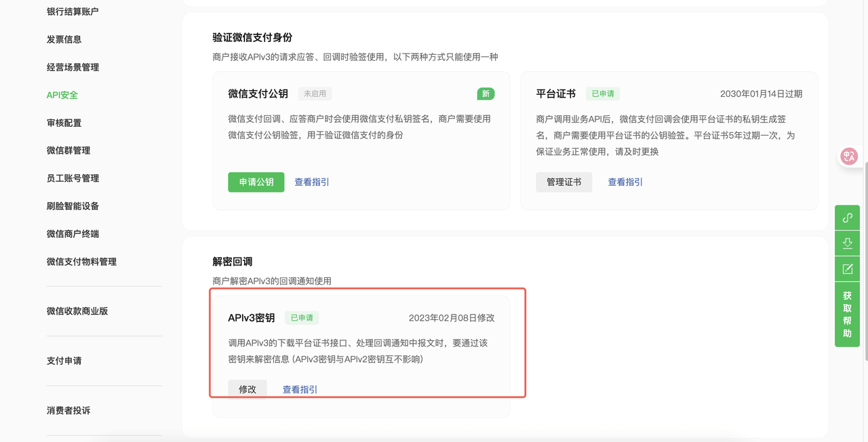Click the green 新 badge beside 微信支付公钥
Image resolution: width=868 pixels, height=442 pixels.
(x=486, y=94)
